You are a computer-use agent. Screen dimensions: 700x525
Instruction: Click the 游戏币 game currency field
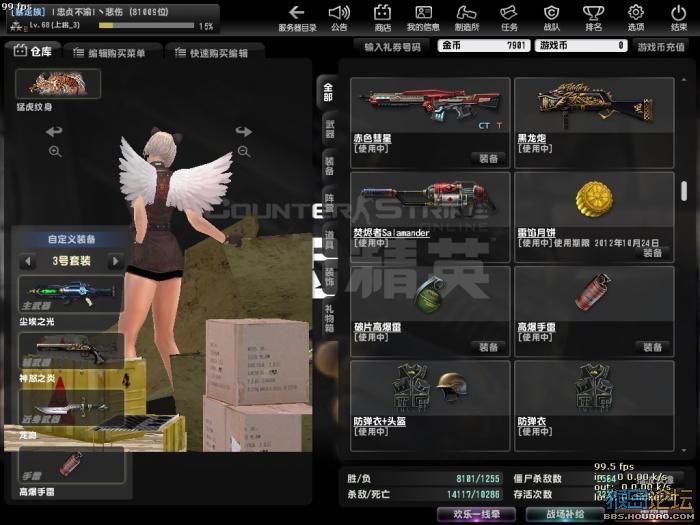click(x=582, y=46)
